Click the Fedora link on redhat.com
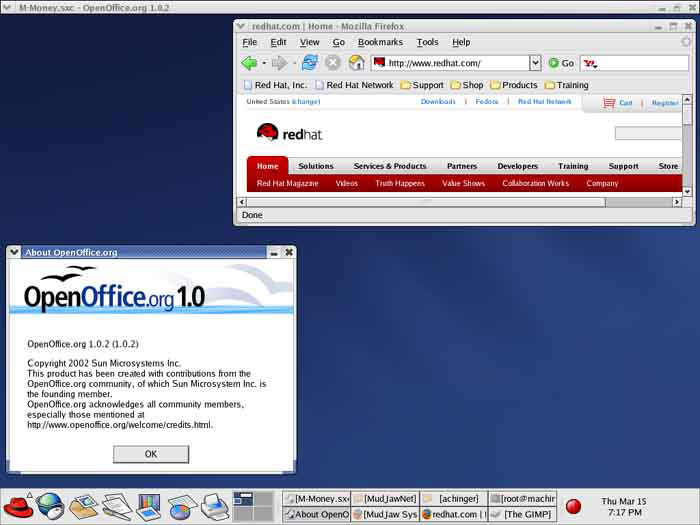The width and height of the screenshot is (700, 525). [487, 102]
